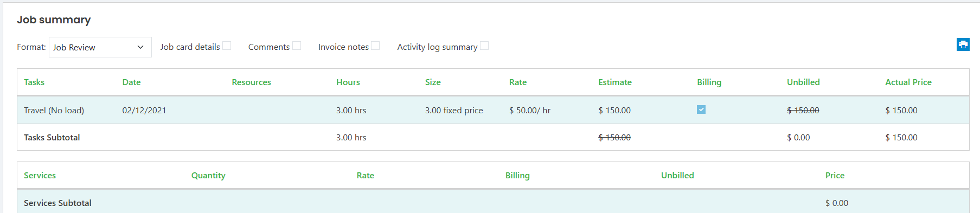Uncheck Billing for Travel (No load)
This screenshot has width=980, height=213.
(x=701, y=109)
